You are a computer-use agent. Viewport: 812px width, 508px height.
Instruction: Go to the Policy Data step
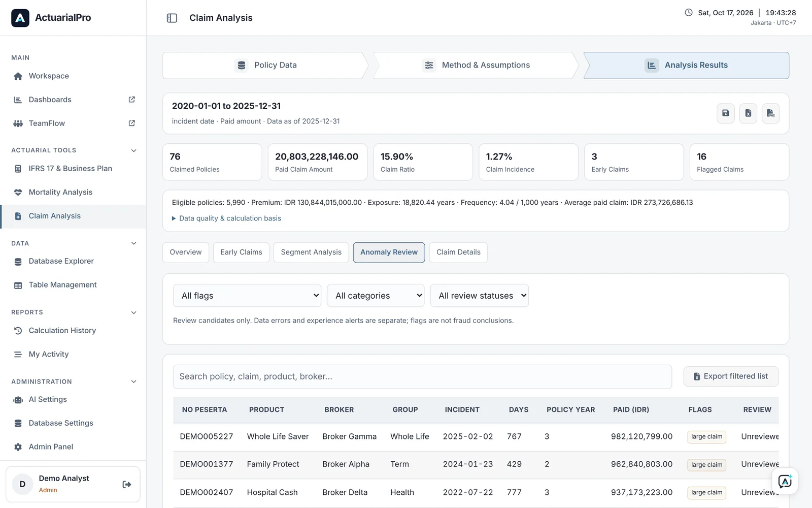pos(265,66)
